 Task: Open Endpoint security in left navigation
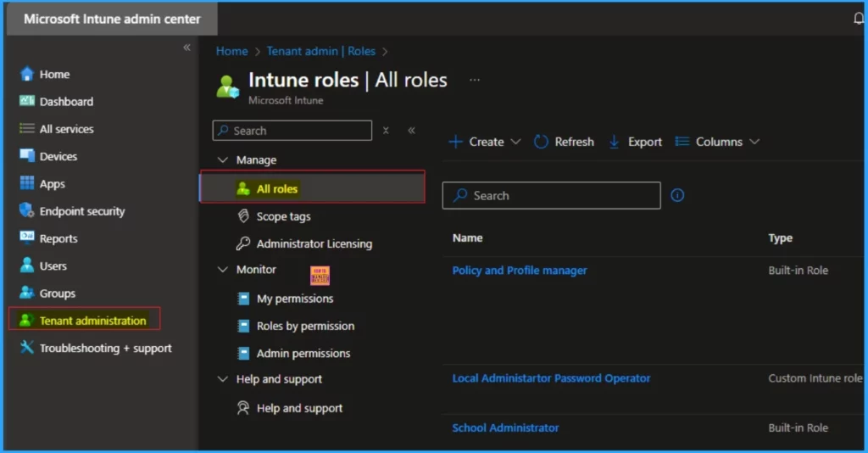(82, 211)
